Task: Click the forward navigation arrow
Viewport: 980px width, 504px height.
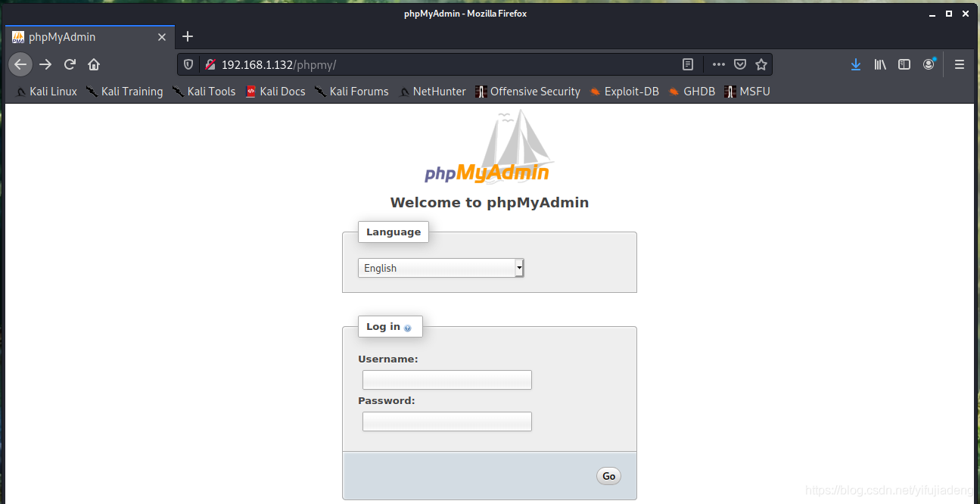Action: pyautogui.click(x=45, y=64)
